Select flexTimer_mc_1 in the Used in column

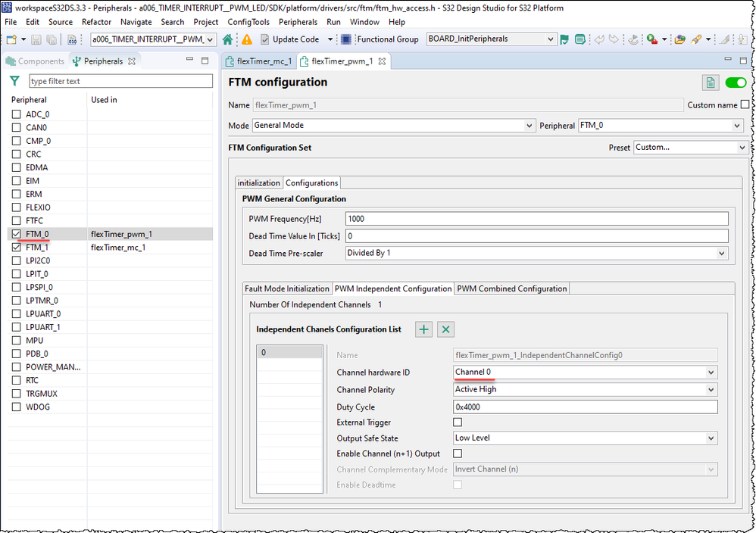point(118,248)
